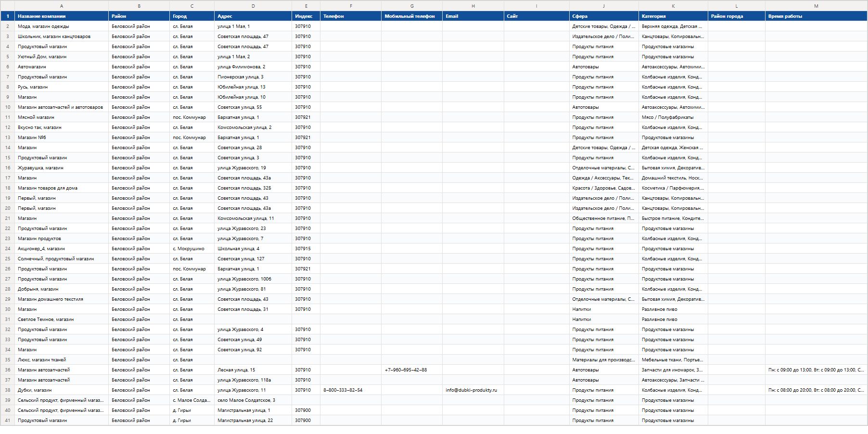Select cell 'Магазин товаров для дома'
The height and width of the screenshot is (434, 868).
click(x=62, y=188)
